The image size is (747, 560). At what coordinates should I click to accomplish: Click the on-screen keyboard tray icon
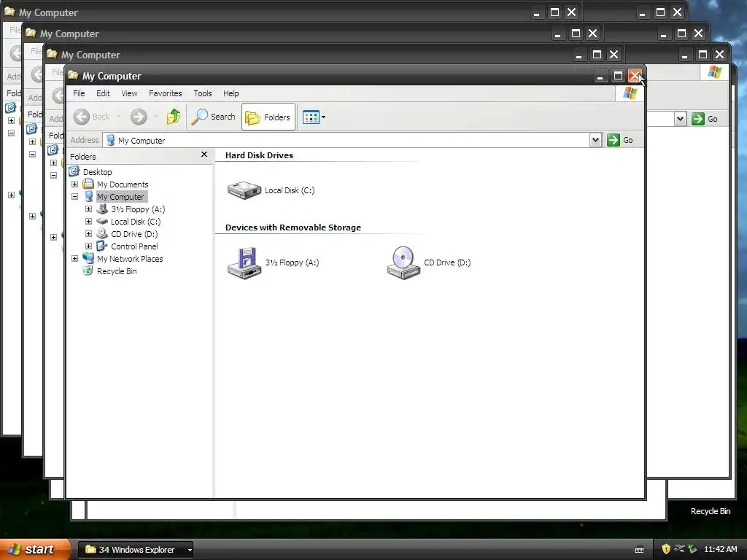639,550
